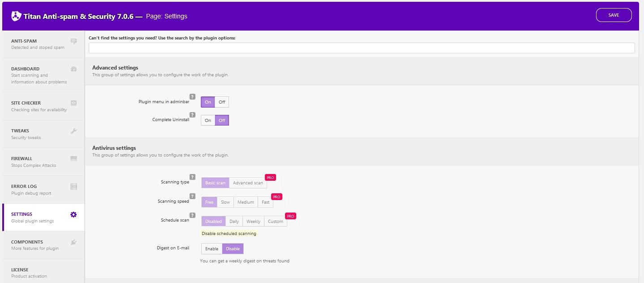Choose Medium scanning speed
The image size is (644, 283).
click(x=246, y=202)
